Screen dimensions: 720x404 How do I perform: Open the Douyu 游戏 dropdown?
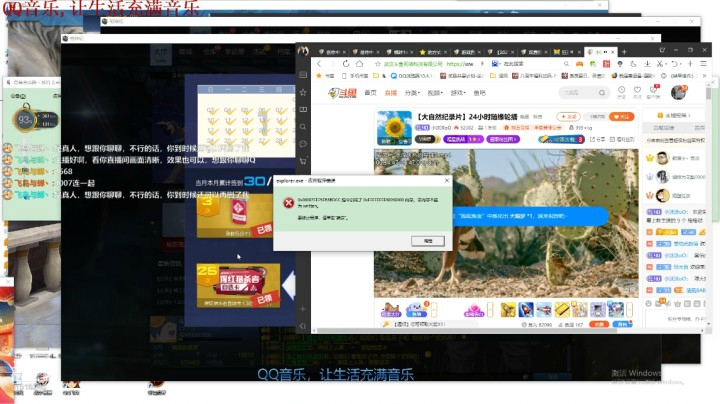coord(458,93)
